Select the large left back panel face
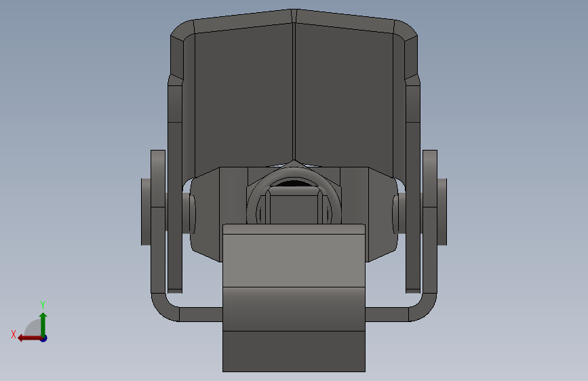 click(x=243, y=100)
